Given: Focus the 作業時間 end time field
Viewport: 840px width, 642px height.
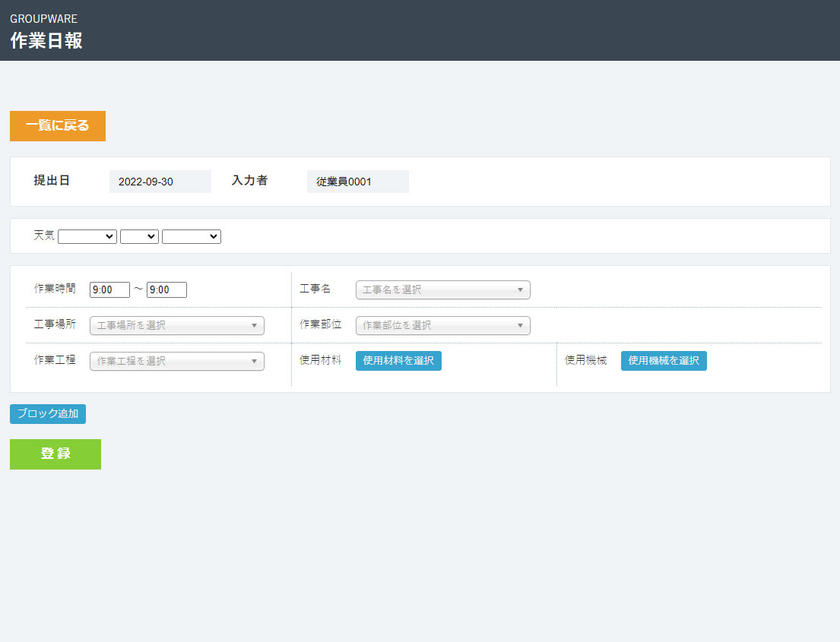Looking at the screenshot, I should coord(166,290).
